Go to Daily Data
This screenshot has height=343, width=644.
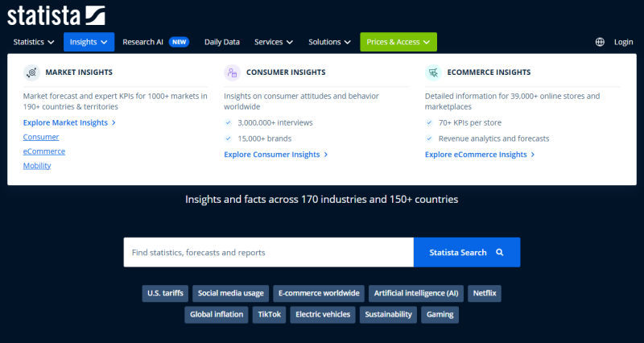(x=222, y=42)
